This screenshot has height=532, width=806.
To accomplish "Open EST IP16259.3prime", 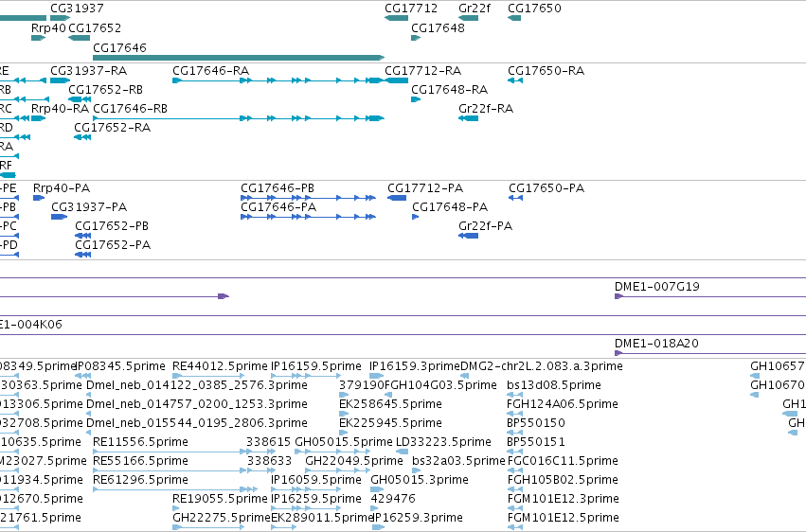I will 378,527.
